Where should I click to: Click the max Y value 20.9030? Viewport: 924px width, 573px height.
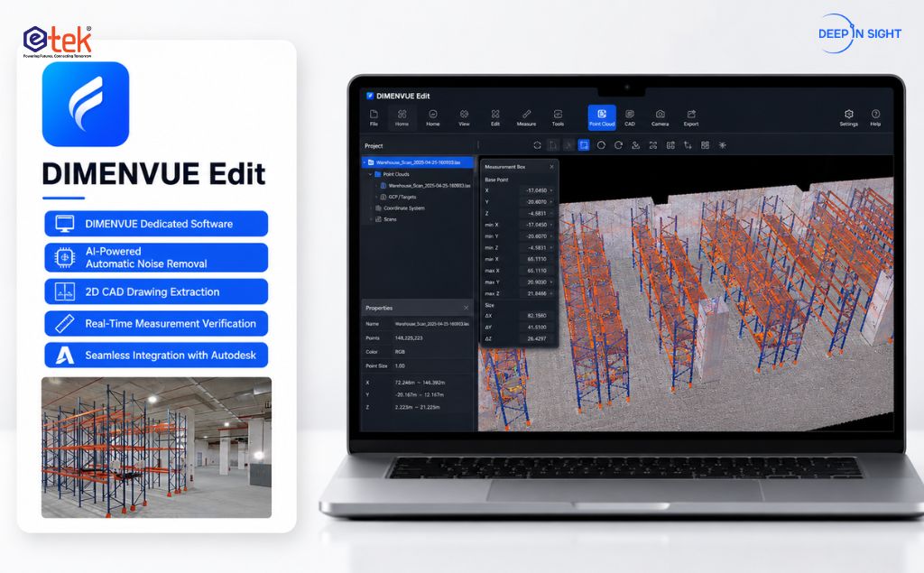537,282
